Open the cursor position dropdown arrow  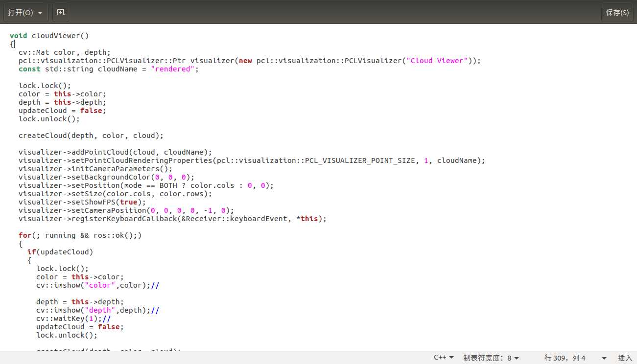604,358
